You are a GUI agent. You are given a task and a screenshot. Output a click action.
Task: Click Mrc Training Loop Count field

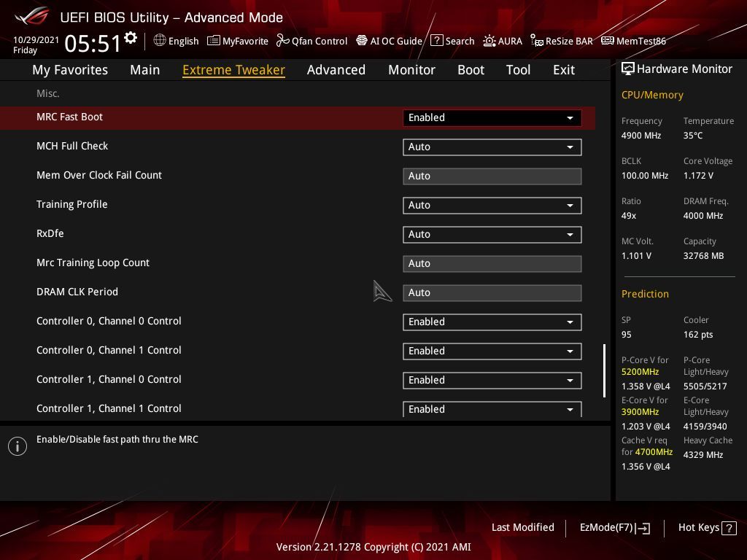492,264
